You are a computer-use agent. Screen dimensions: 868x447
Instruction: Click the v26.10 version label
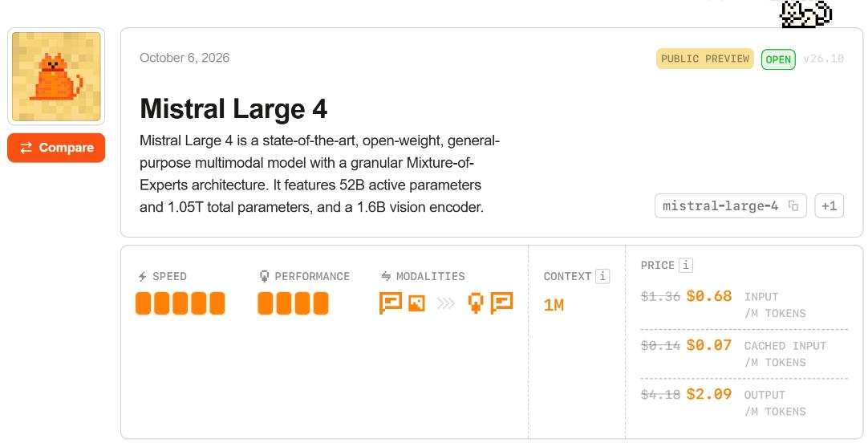coord(823,59)
